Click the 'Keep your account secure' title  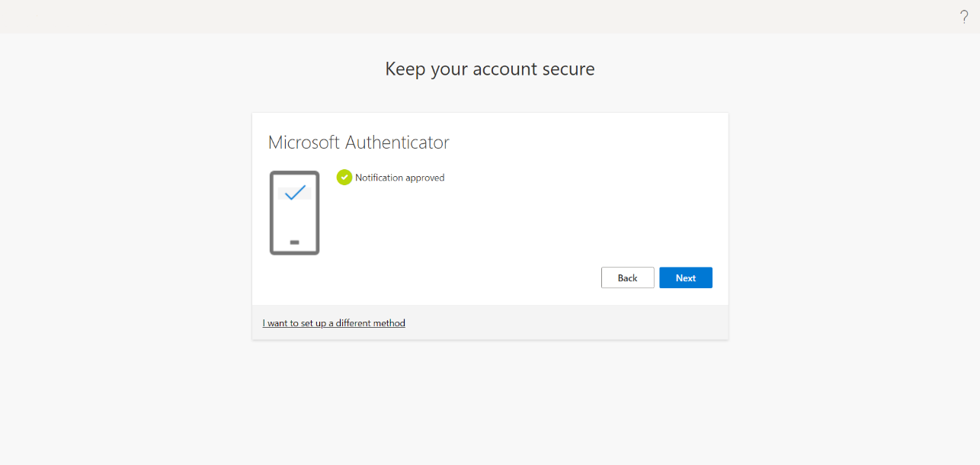coord(490,69)
